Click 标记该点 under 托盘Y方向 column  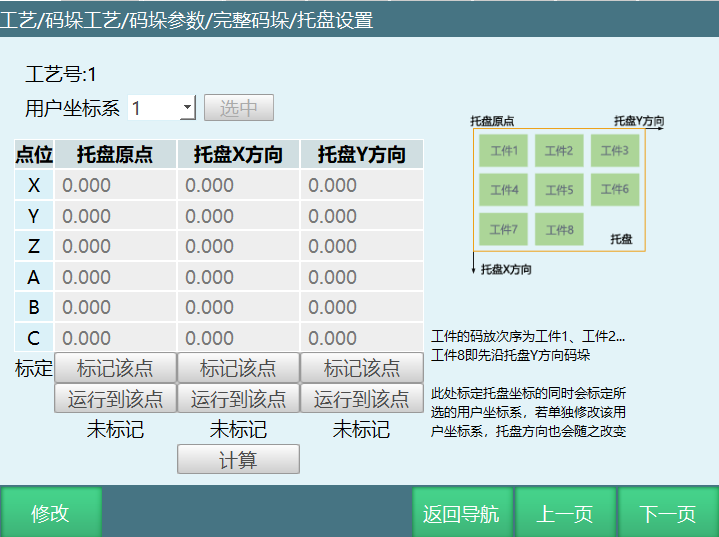pyautogui.click(x=361, y=367)
